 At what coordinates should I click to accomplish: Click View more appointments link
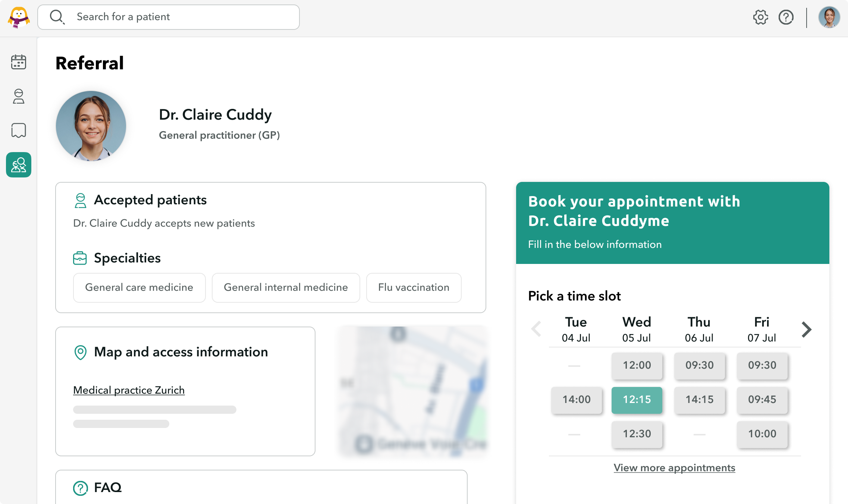(x=674, y=468)
